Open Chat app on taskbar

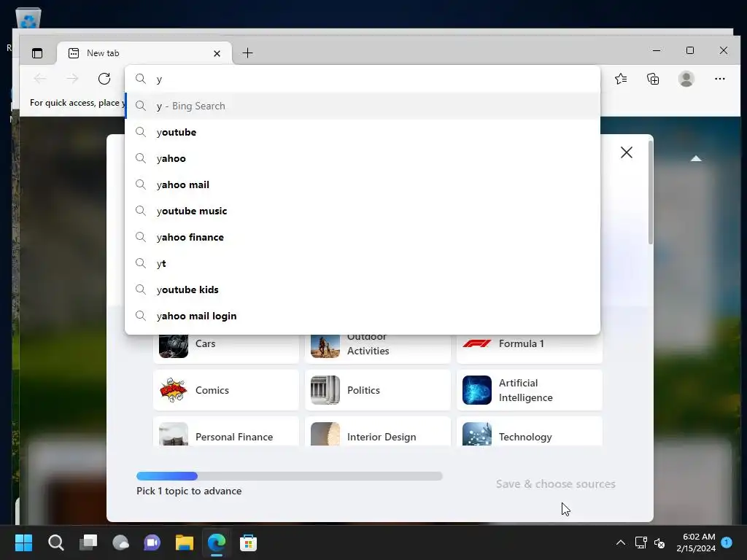152,542
